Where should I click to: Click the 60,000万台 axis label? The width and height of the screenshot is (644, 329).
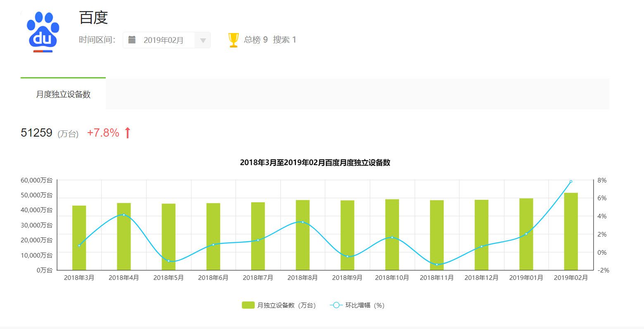click(x=37, y=180)
